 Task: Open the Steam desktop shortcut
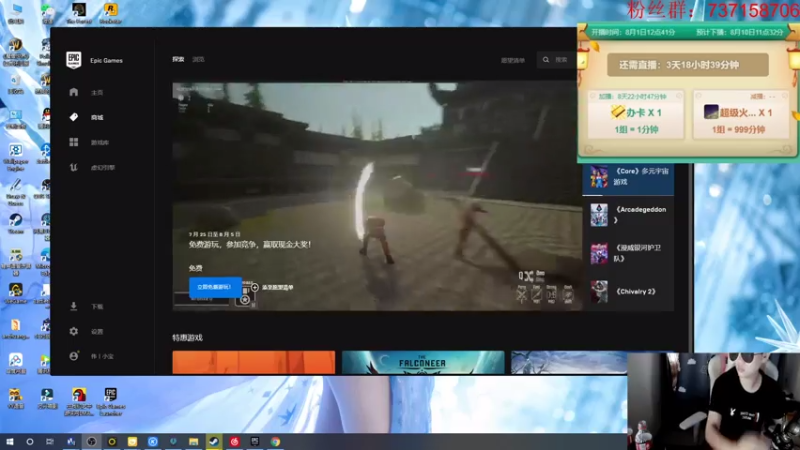click(x=15, y=223)
